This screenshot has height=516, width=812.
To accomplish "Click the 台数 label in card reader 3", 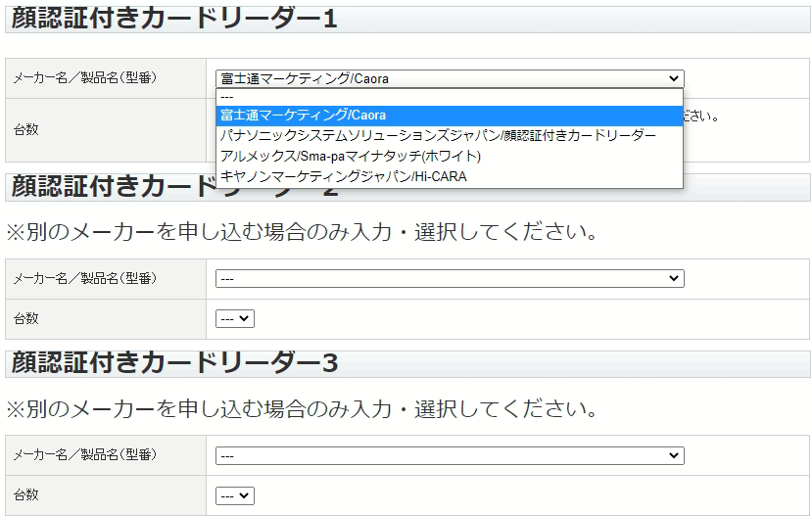I will point(26,495).
